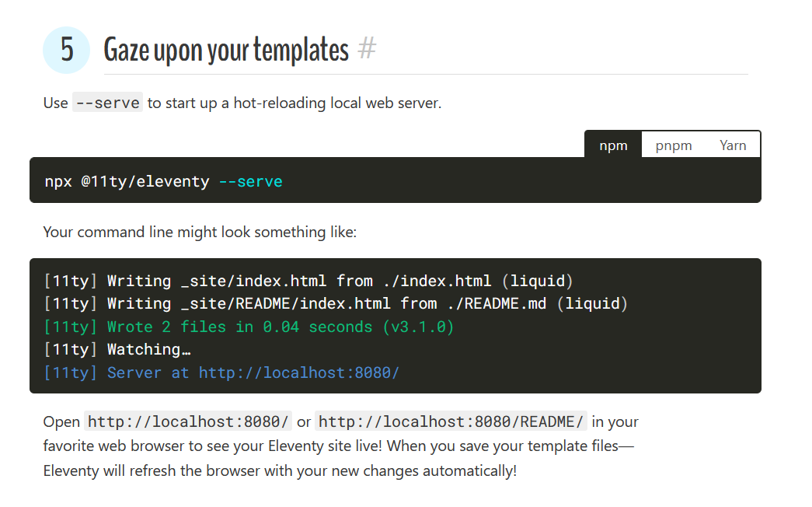Select the npm tab
This screenshot has height=507, width=812.
point(613,145)
